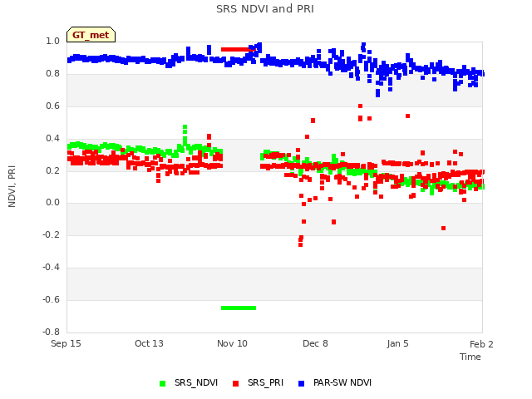The image size is (532, 399).
Task: Click the 0.2 y-axis tick label
Action: pyautogui.click(x=52, y=170)
